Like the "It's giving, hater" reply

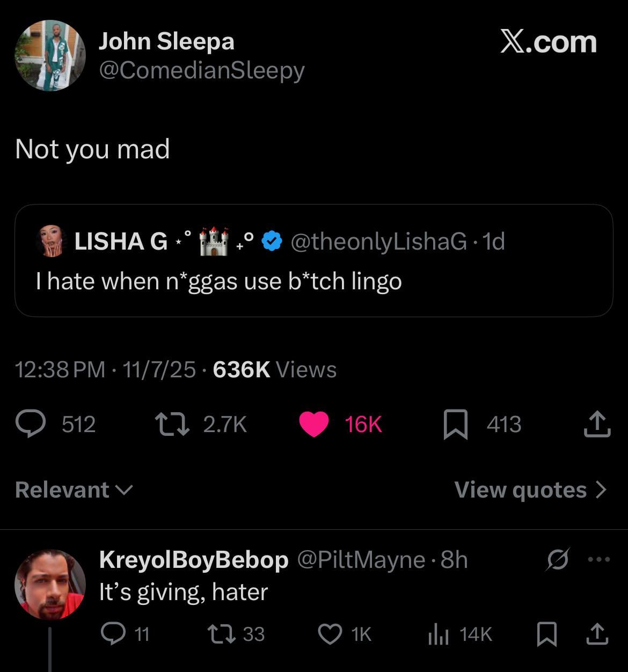click(x=330, y=634)
